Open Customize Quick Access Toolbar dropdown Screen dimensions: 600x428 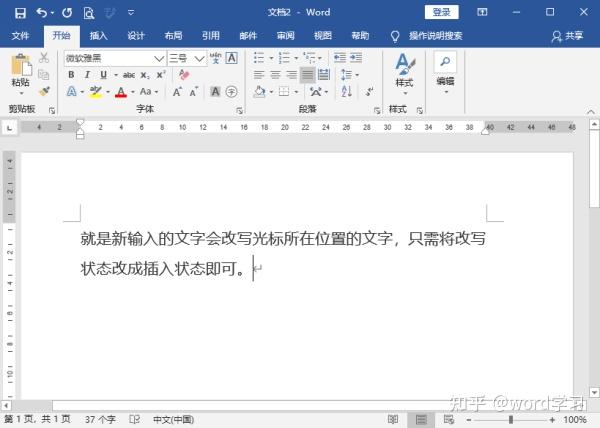(x=131, y=13)
